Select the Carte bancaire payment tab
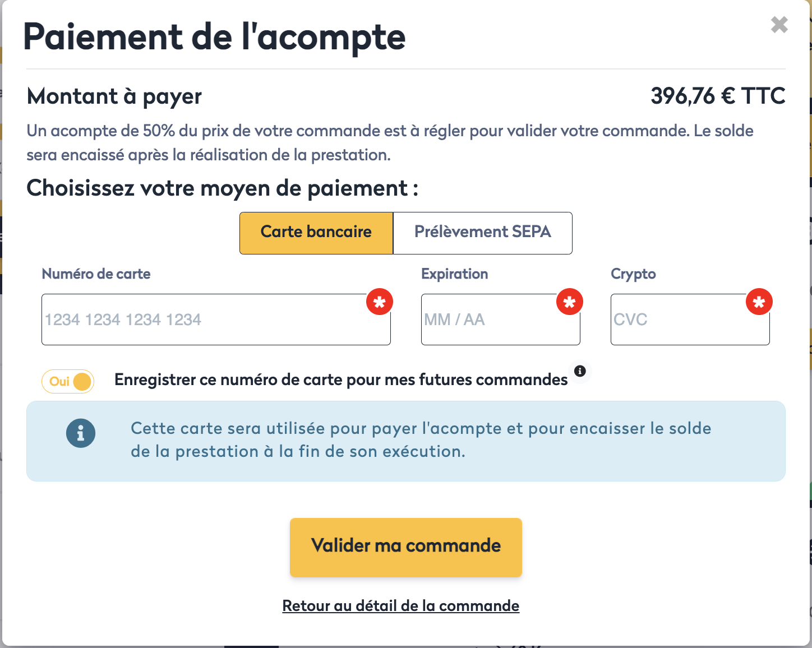 coord(316,233)
